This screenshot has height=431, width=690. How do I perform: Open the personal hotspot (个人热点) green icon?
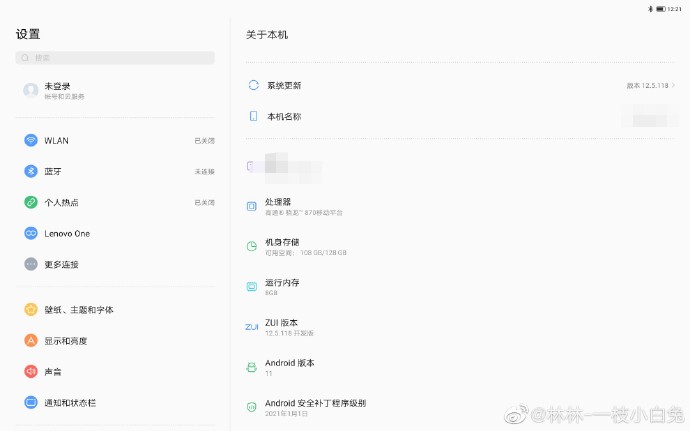click(31, 203)
